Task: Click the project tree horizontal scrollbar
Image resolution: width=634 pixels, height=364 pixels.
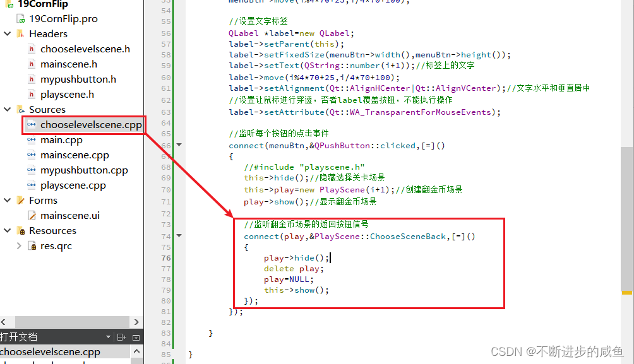Action: pos(72,322)
